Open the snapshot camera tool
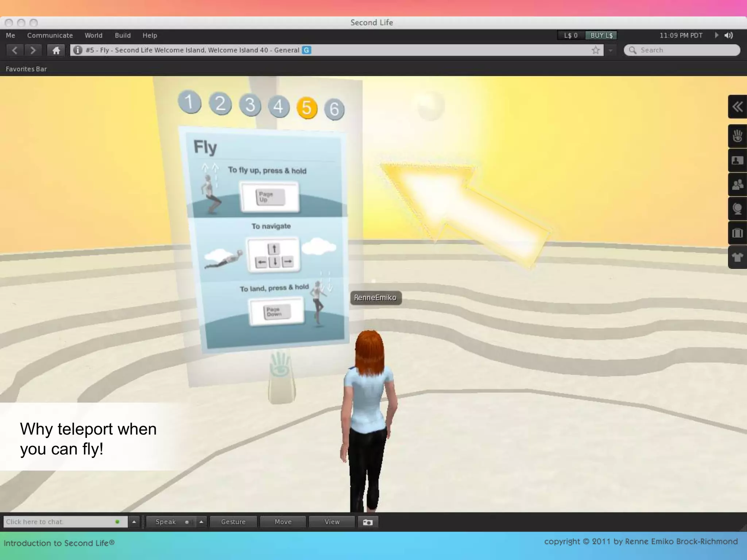 pos(368,522)
